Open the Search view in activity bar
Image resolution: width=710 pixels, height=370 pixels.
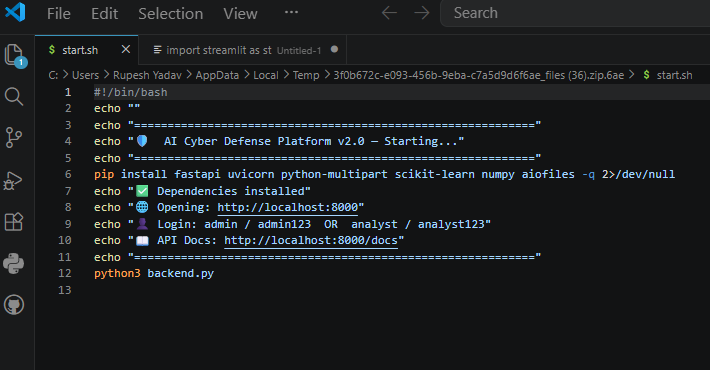(x=14, y=96)
